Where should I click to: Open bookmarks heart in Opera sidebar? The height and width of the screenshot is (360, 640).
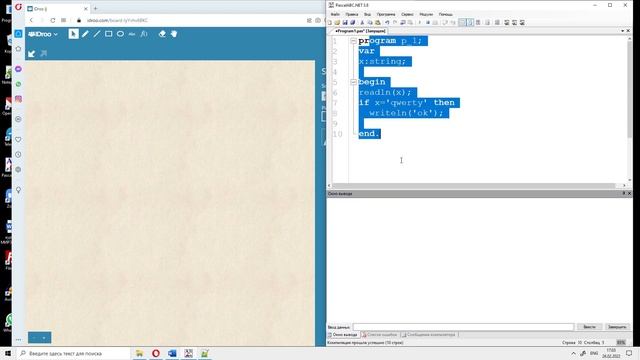(18, 140)
